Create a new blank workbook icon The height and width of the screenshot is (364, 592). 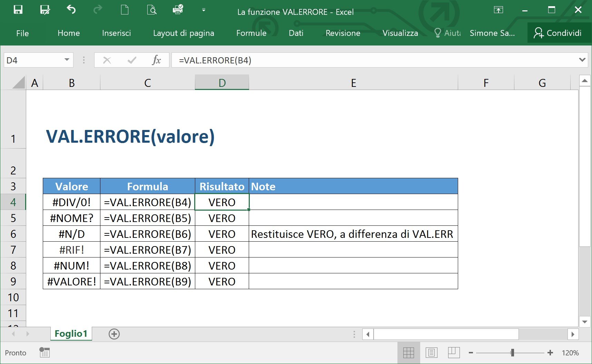click(x=125, y=10)
